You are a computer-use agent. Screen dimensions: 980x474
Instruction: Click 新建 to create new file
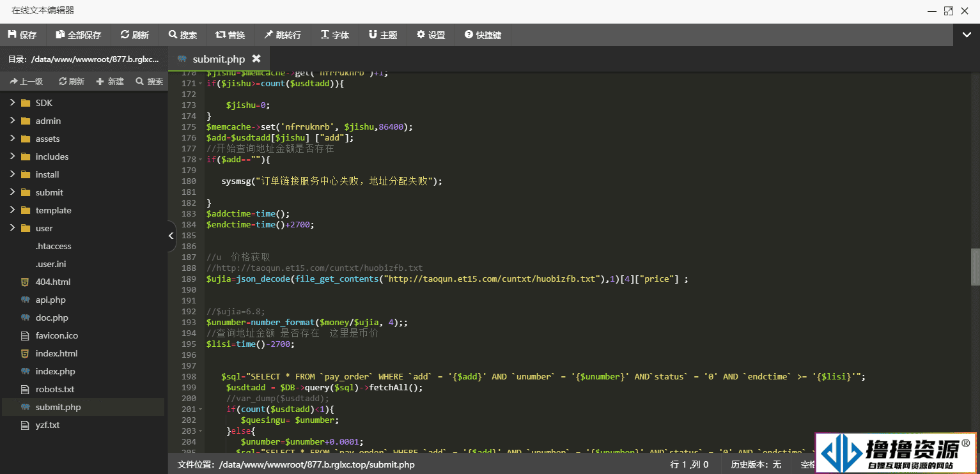110,81
